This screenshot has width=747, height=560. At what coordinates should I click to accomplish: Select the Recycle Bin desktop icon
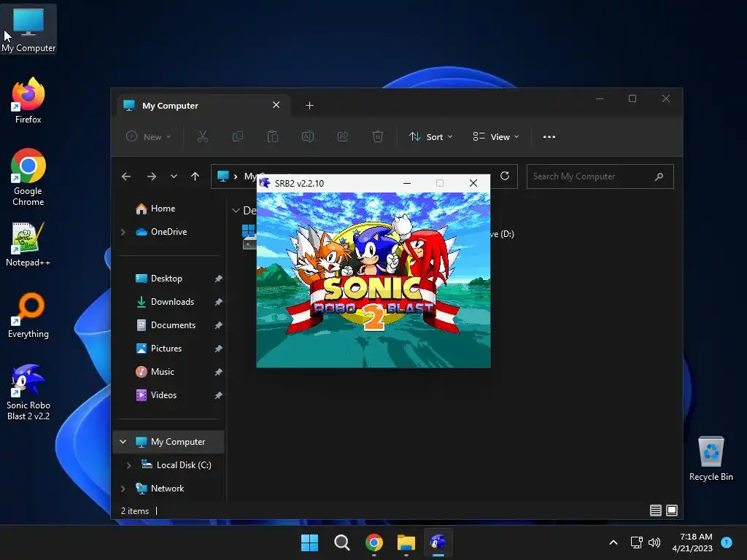pos(711,459)
